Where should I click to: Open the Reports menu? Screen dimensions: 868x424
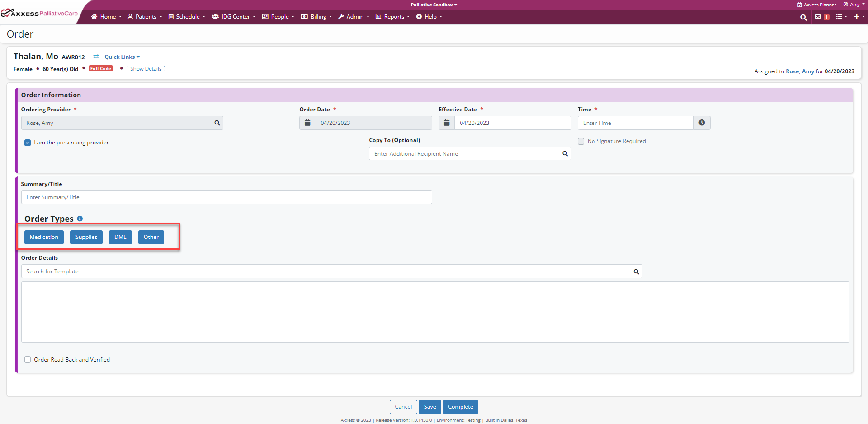pyautogui.click(x=392, y=17)
